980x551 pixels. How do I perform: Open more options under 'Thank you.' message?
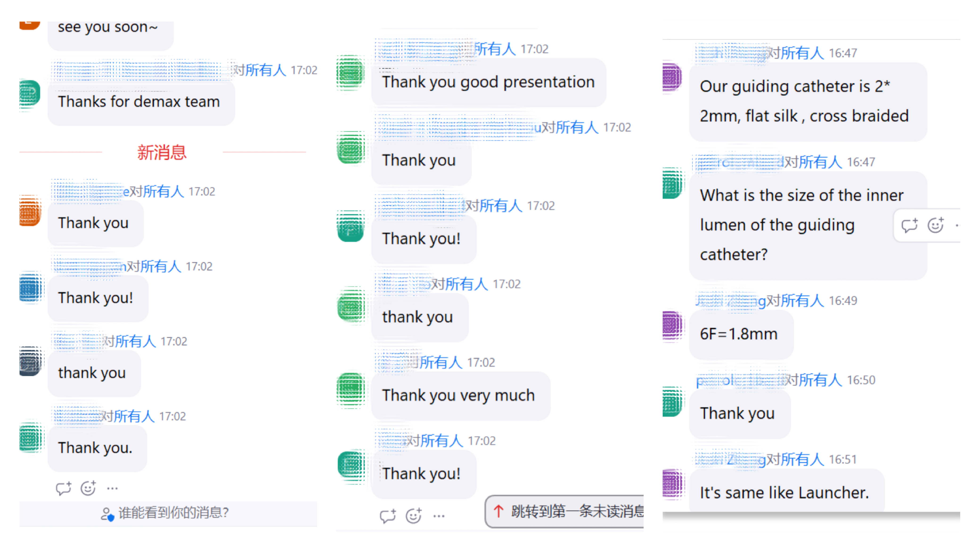(x=112, y=488)
